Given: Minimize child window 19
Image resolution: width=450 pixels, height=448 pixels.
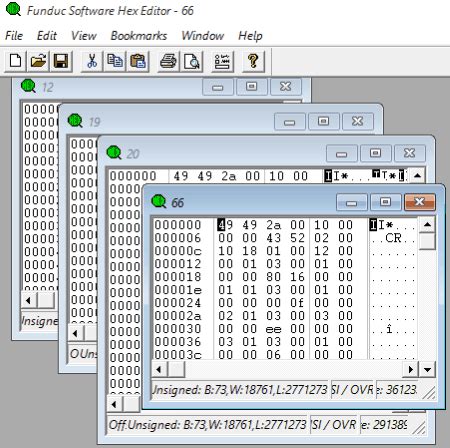Looking at the screenshot, I should (289, 122).
